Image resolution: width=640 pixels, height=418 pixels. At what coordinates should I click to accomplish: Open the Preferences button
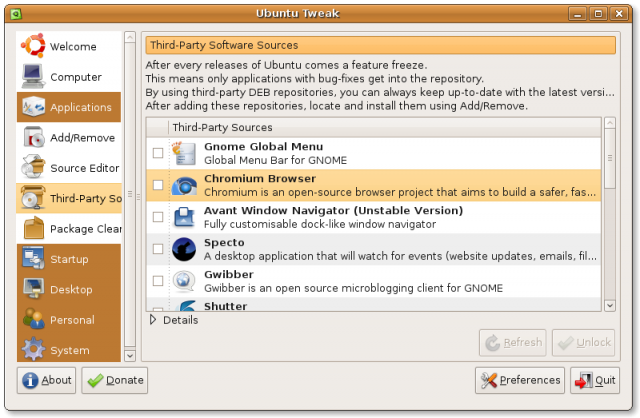tap(520, 380)
